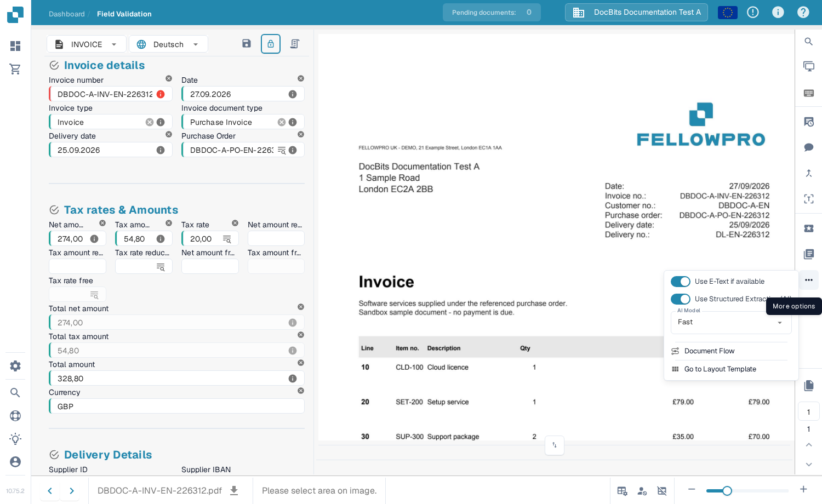Go to Dashboard breadcrumb
The height and width of the screenshot is (504, 822).
point(67,14)
